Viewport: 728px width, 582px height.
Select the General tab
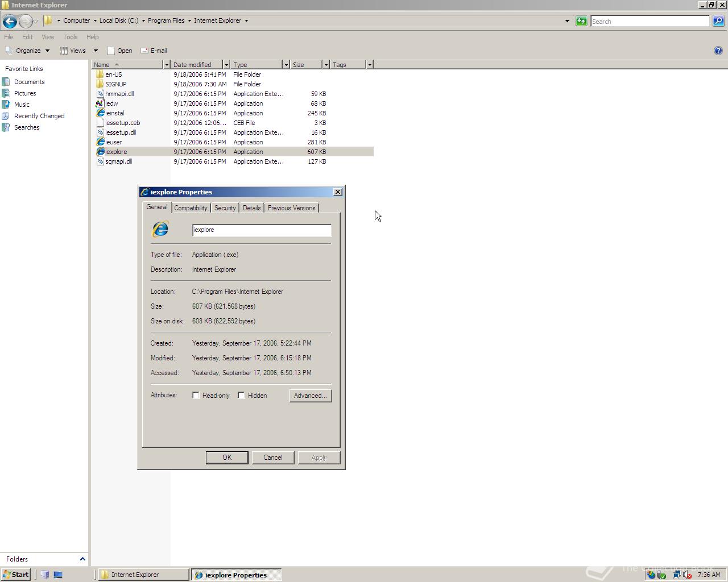coord(157,207)
